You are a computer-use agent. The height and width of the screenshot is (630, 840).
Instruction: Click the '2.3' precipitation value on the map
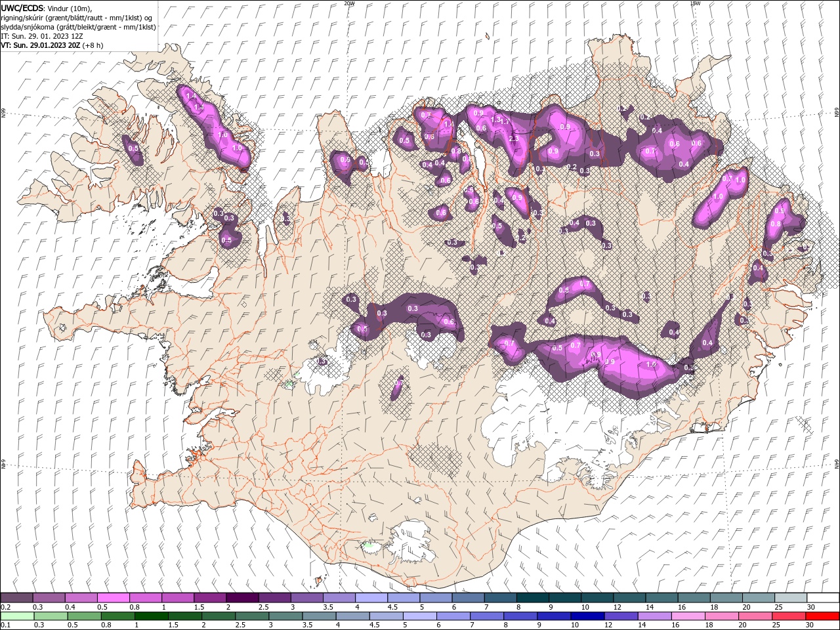tap(514, 138)
